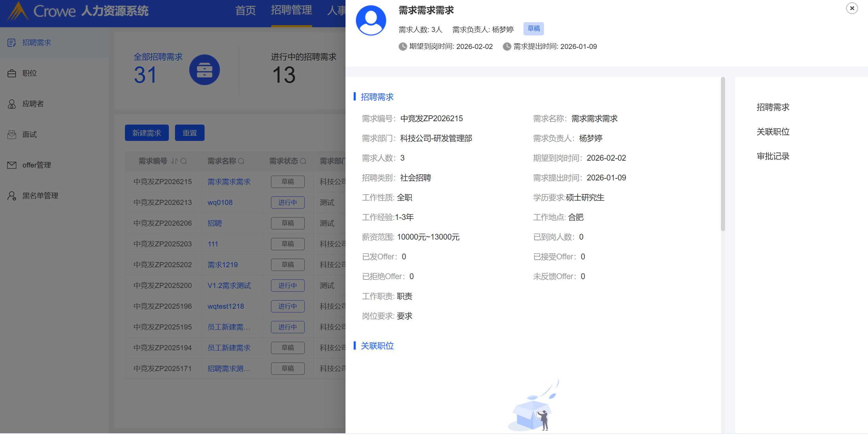Open the 职位 briefcase icon in sidebar
This screenshot has height=435, width=868.
pyautogui.click(x=12, y=73)
